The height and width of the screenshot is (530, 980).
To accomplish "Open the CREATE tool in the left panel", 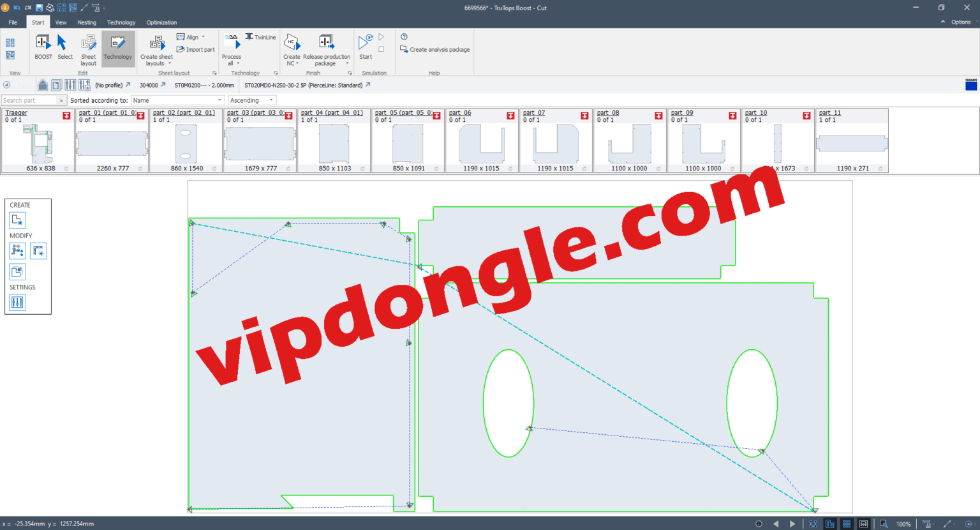I will [17, 220].
